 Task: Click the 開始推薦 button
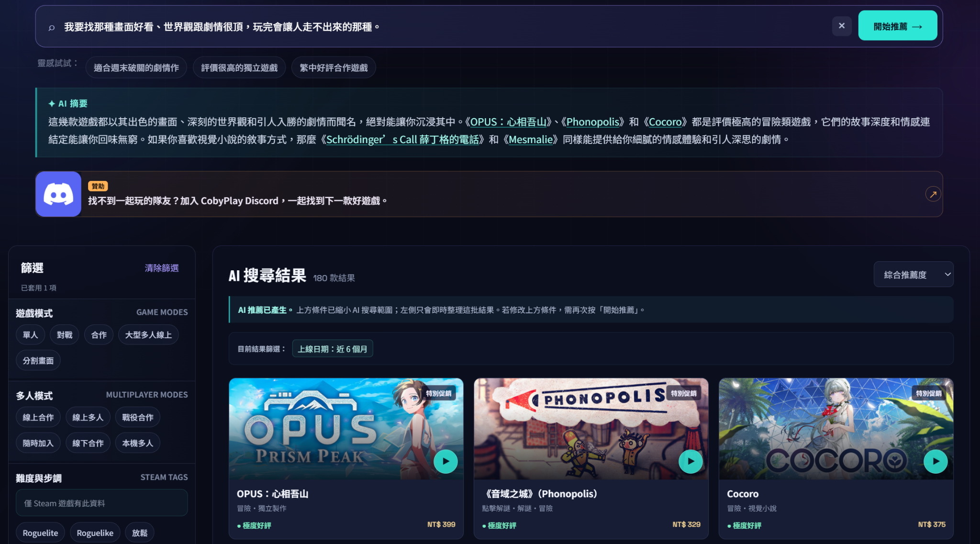pyautogui.click(x=897, y=26)
